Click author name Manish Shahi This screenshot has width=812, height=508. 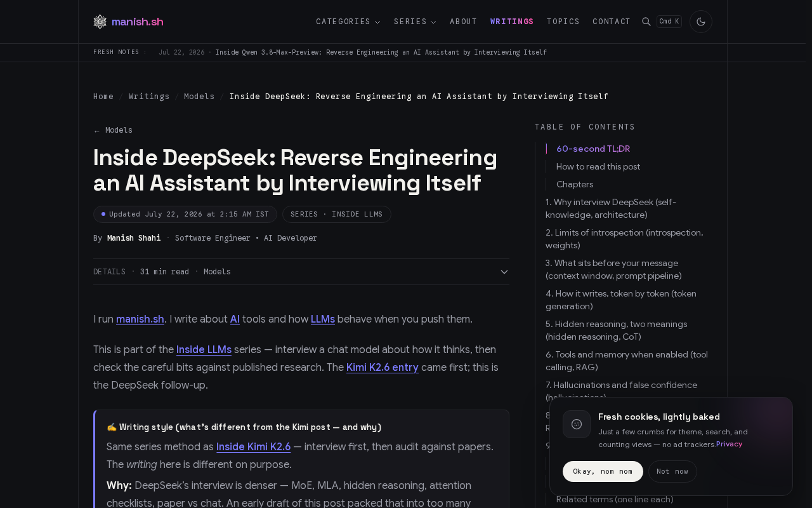coord(134,238)
